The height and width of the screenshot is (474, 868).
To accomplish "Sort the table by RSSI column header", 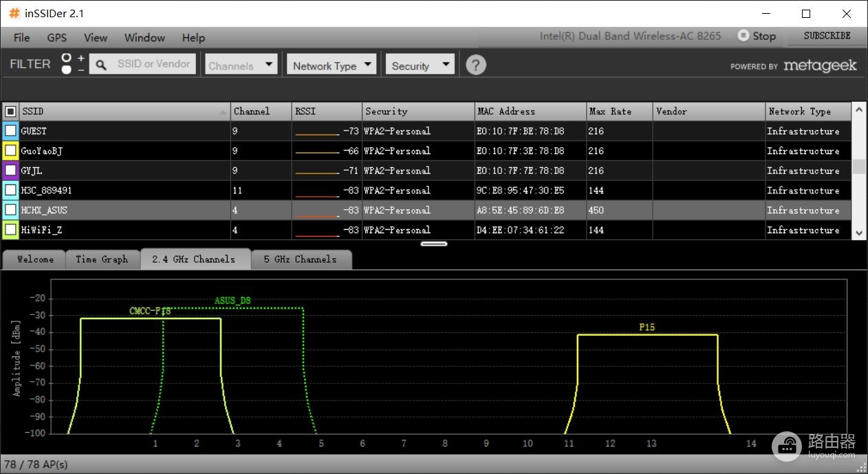I will click(x=327, y=111).
